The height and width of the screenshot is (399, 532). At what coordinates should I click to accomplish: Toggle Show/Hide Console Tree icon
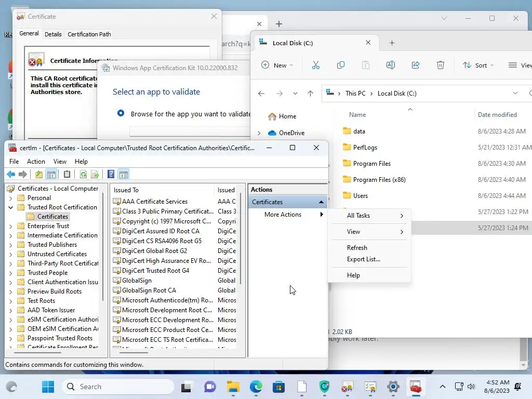point(51,175)
